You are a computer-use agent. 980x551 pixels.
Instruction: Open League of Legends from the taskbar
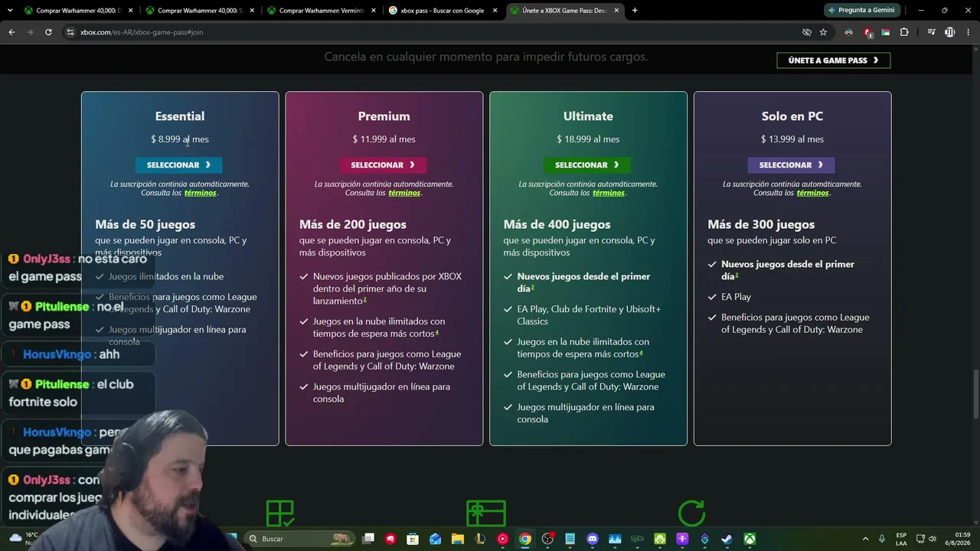coord(480,539)
